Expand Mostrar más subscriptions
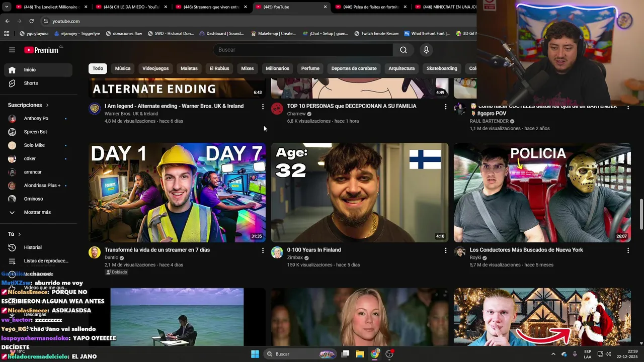The height and width of the screenshot is (362, 644). [38, 212]
